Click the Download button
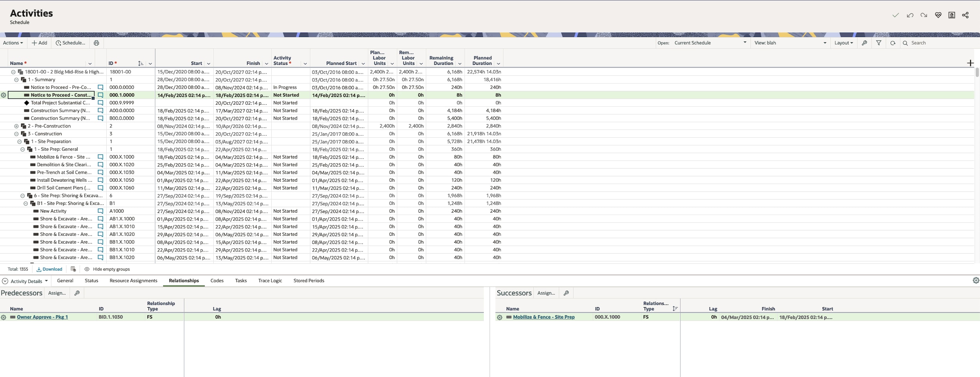Screen dimensions: 980x377 (49, 269)
